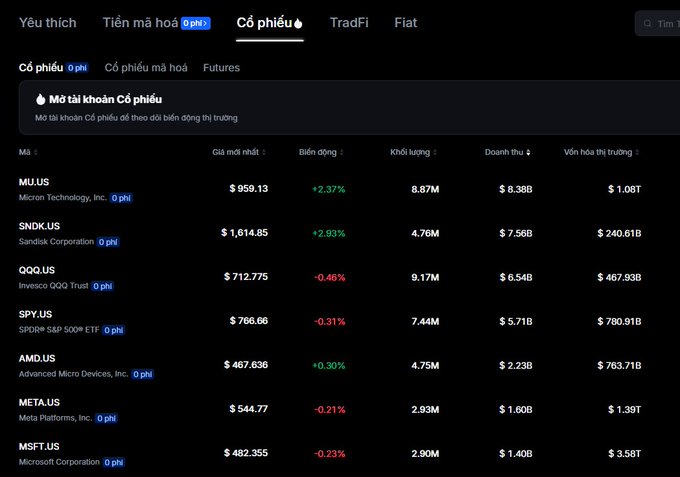Click 0 phí badge next to Advanced Micro Devices

click(143, 374)
